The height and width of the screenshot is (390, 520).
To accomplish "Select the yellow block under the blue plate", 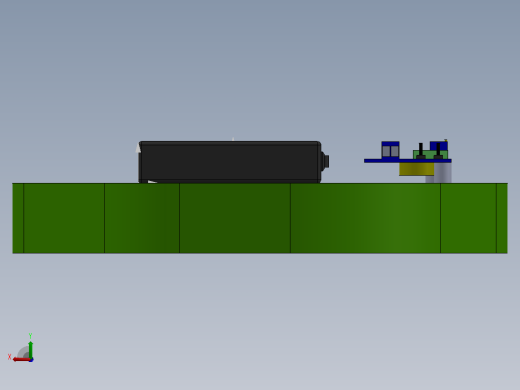I will pos(416,169).
